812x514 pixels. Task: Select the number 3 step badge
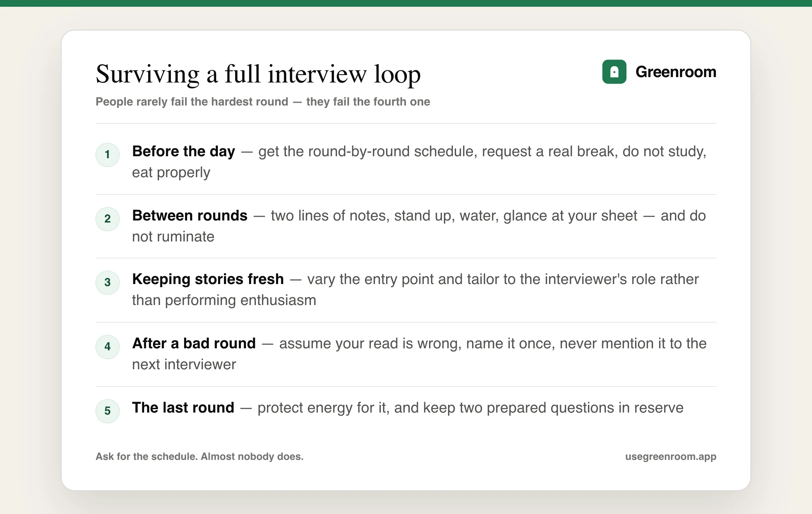click(108, 282)
